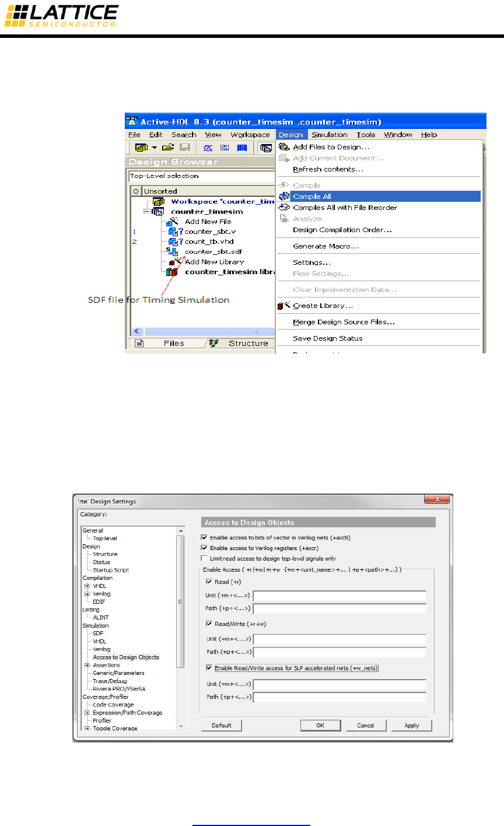Enable Limit read access to top-level signals
The image size is (504, 826).
pyautogui.click(x=204, y=558)
